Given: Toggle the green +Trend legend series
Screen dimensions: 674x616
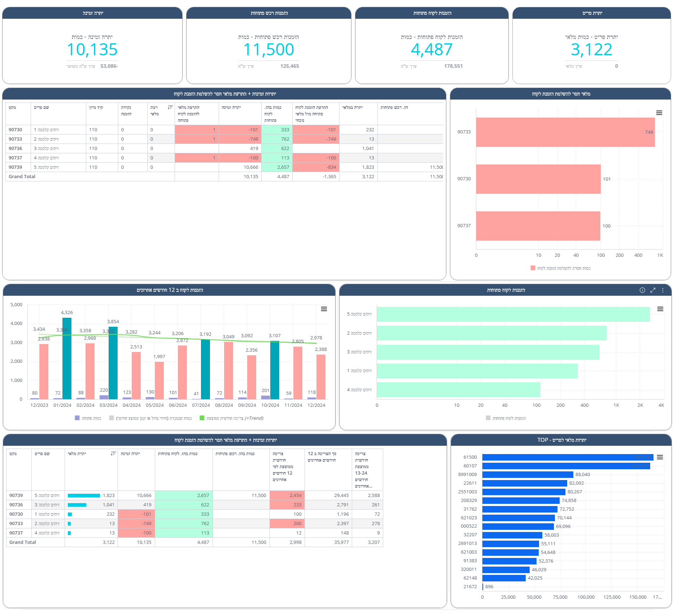Looking at the screenshot, I should coord(232,418).
